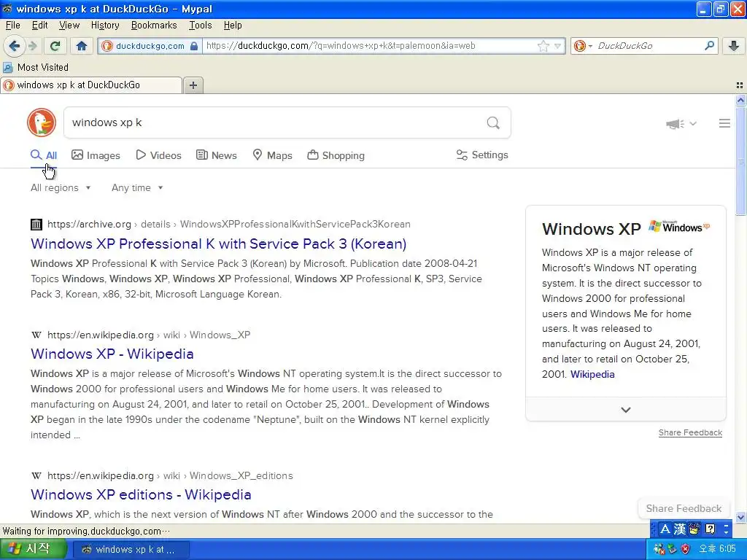Image resolution: width=747 pixels, height=560 pixels.
Task: Click the Mypal taskbar window button
Action: pos(131,550)
